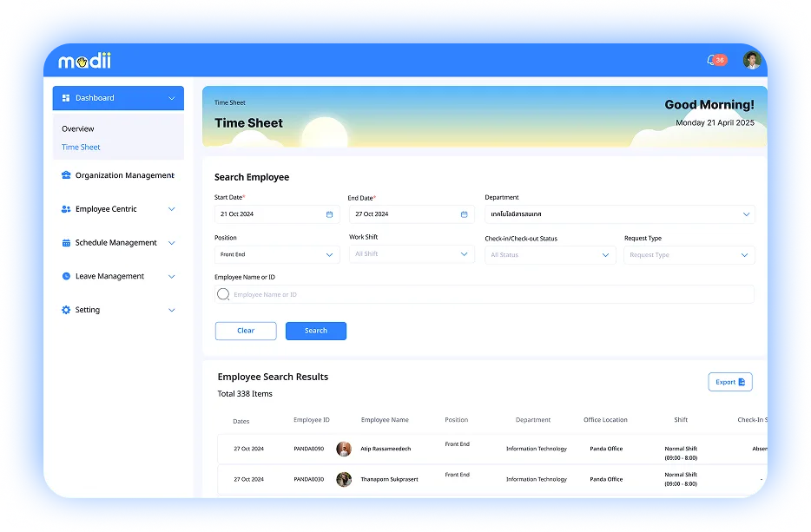Screen dimensions: 811x532
Task: Focus the Employee Name or ID field
Action: [485, 294]
